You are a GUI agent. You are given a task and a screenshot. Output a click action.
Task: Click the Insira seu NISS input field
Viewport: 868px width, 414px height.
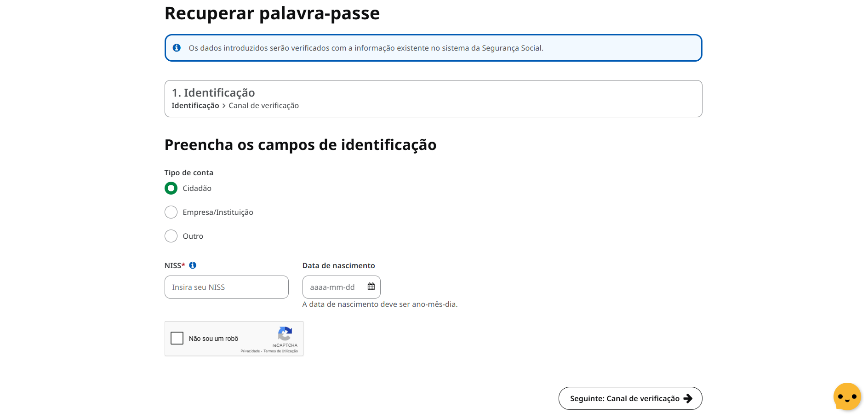(226, 287)
